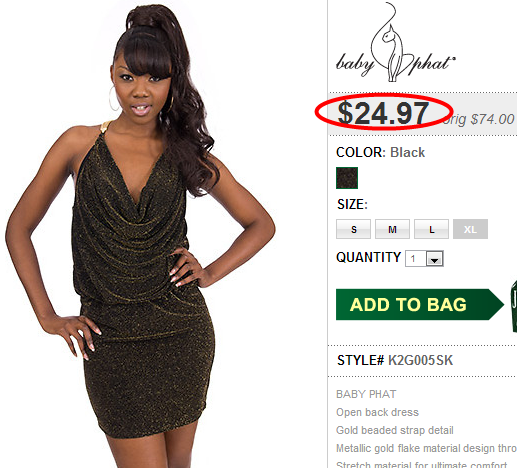Click the orig $74.00 price text
Image resolution: width=517 pixels, height=468 pixels.
479,119
